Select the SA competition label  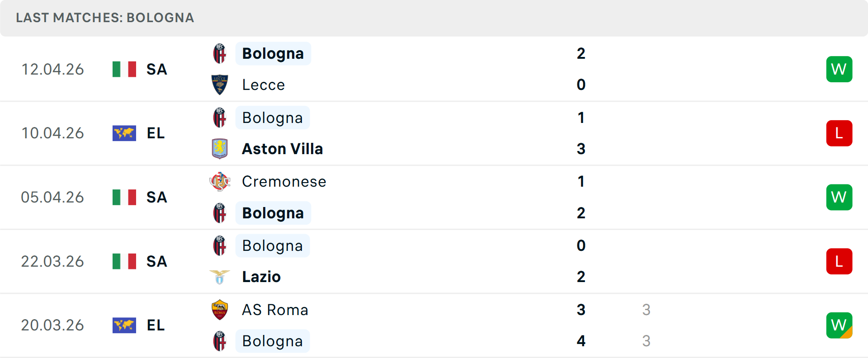point(156,69)
